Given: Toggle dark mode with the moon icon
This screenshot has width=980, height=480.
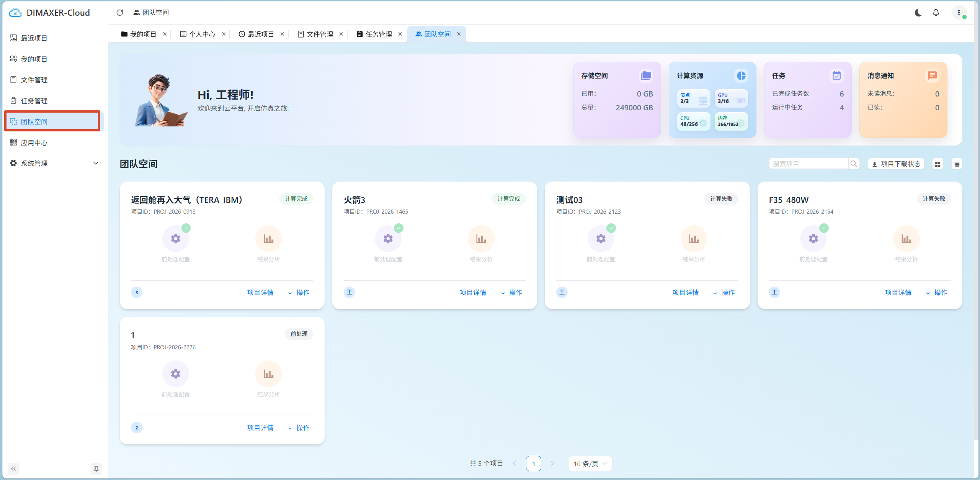Looking at the screenshot, I should pyautogui.click(x=918, y=13).
